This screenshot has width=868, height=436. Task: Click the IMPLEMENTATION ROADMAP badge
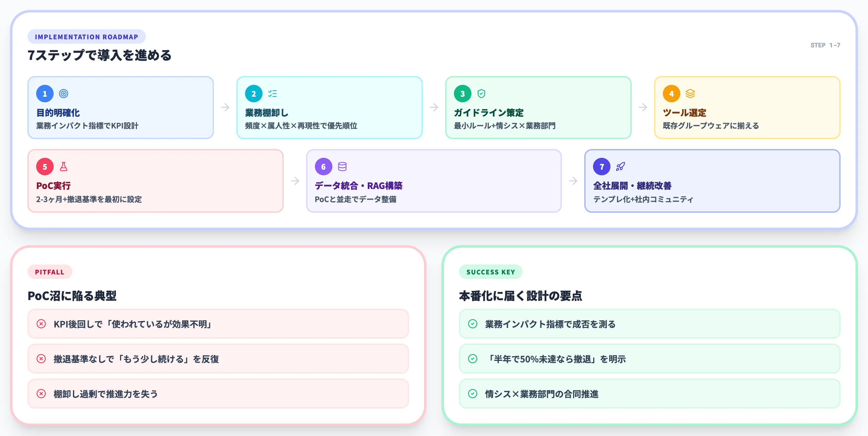coord(87,37)
